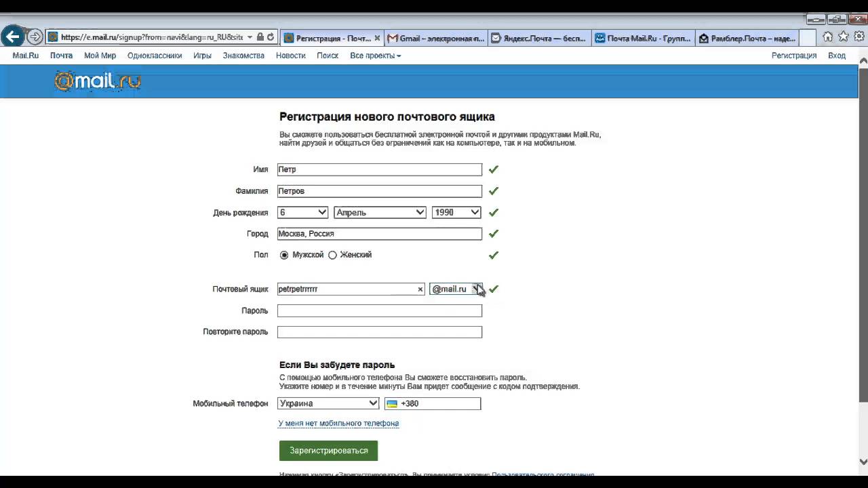Click the Пользовательского соглашения link
Screen dimensions: 868x488
pos(543,475)
